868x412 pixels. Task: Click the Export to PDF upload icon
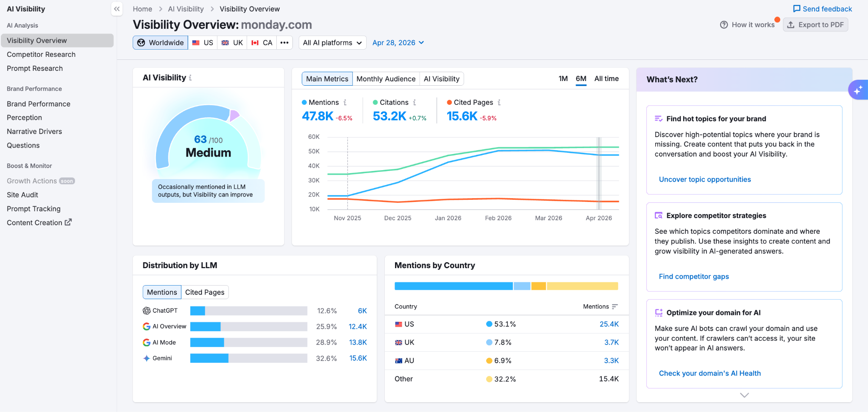[790, 25]
